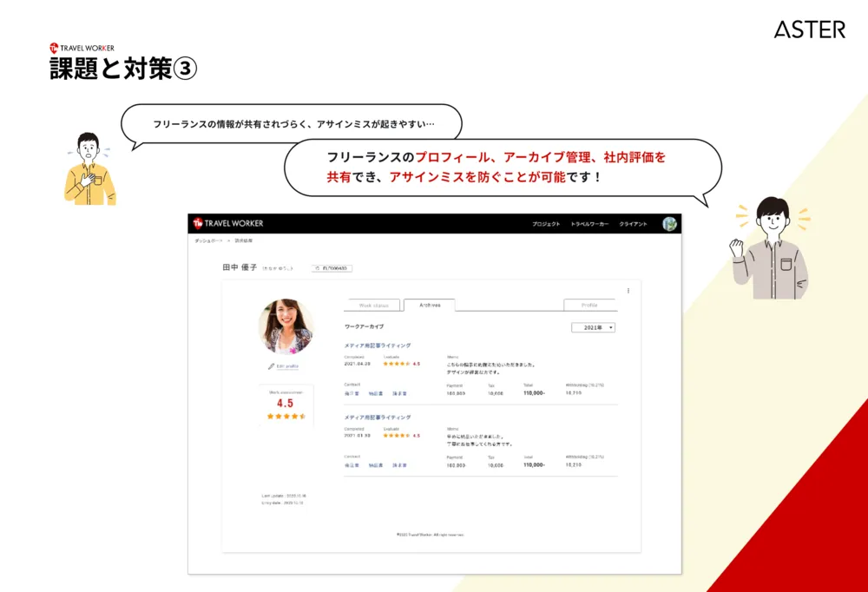868x592 pixels.
Task: Switch to the Work status tab
Action: (372, 305)
